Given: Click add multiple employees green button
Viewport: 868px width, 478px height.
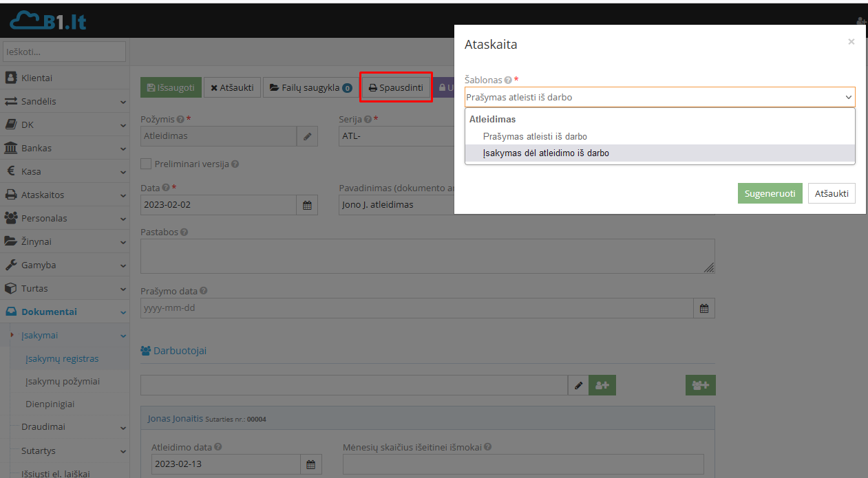Looking at the screenshot, I should coord(700,386).
